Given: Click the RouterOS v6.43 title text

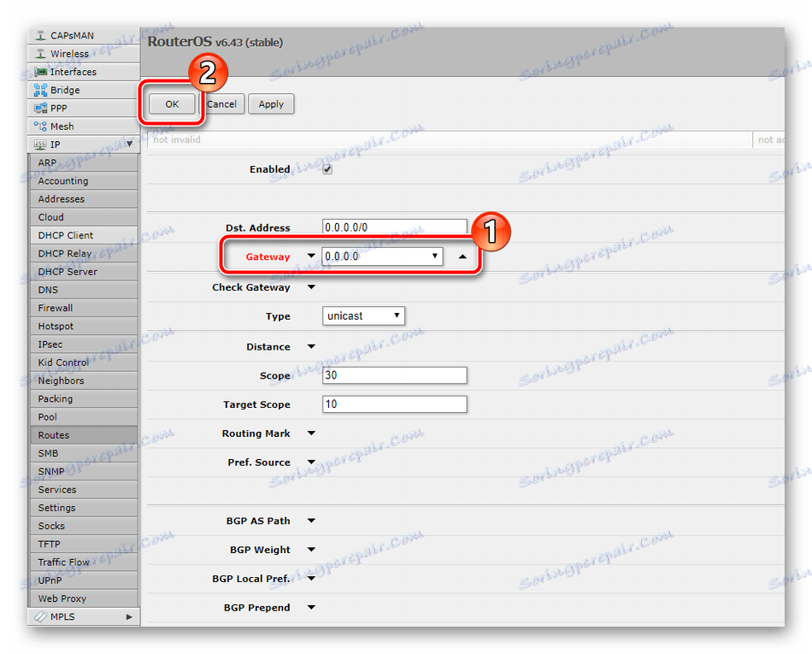Looking at the screenshot, I should (215, 42).
